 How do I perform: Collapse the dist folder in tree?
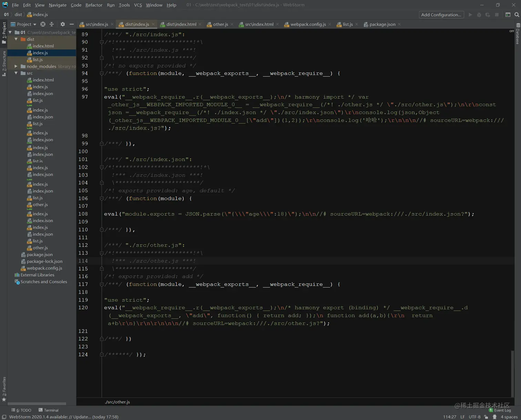coord(16,39)
